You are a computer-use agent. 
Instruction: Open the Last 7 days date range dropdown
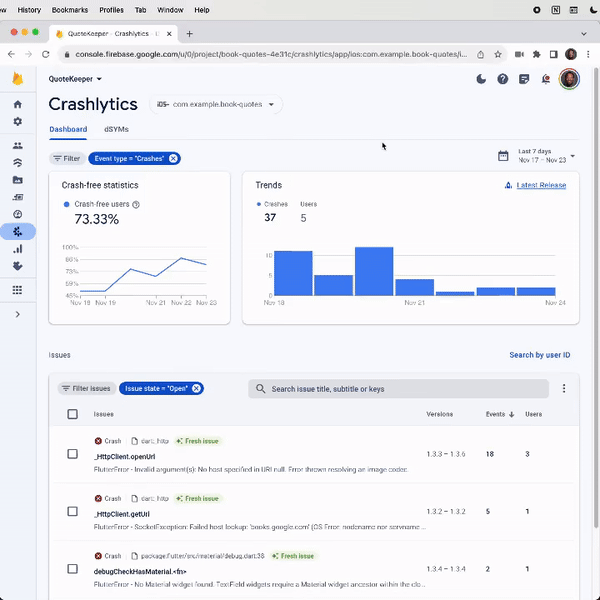click(x=537, y=156)
